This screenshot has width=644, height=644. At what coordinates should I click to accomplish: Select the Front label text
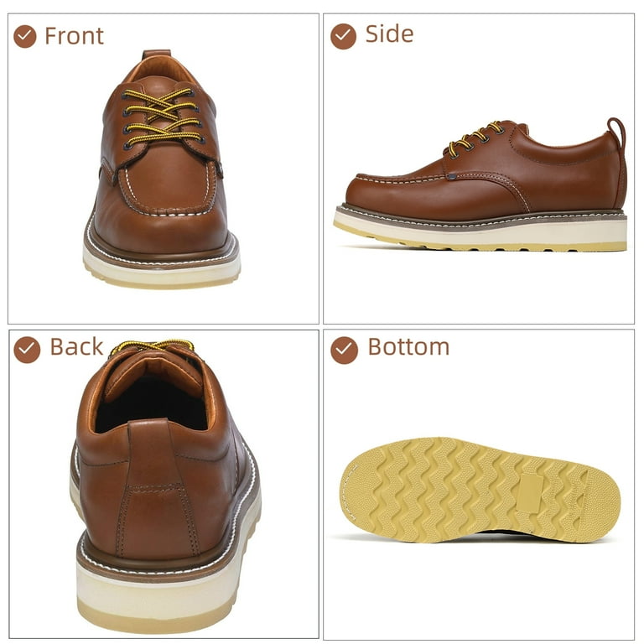(75, 36)
